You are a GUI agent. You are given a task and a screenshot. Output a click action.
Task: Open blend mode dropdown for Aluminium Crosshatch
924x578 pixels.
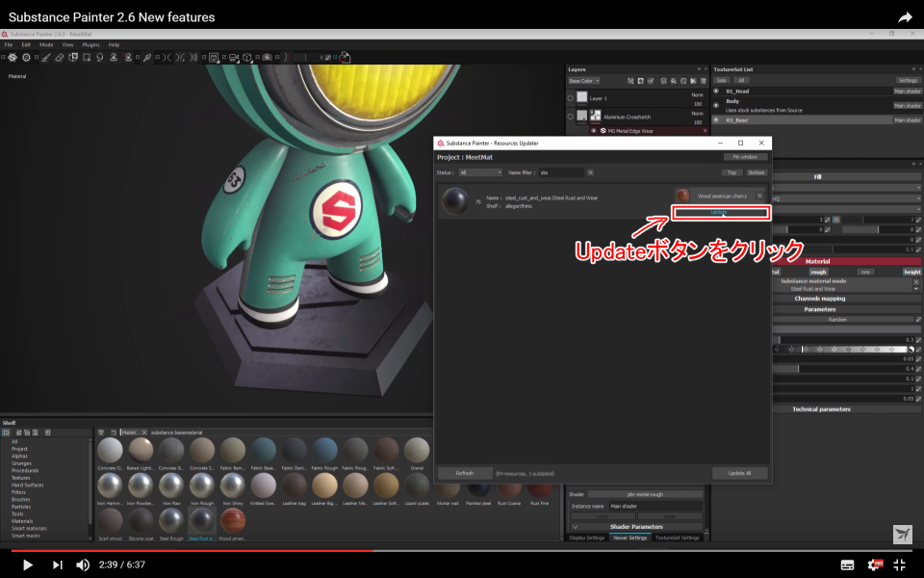[697, 114]
